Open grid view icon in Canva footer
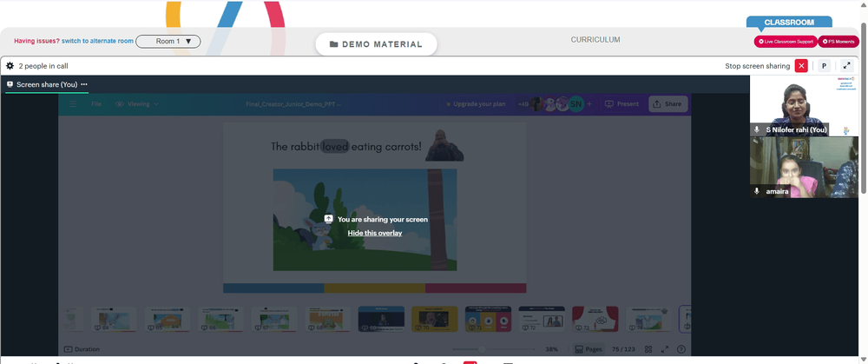This screenshot has width=868, height=364. coord(648,349)
